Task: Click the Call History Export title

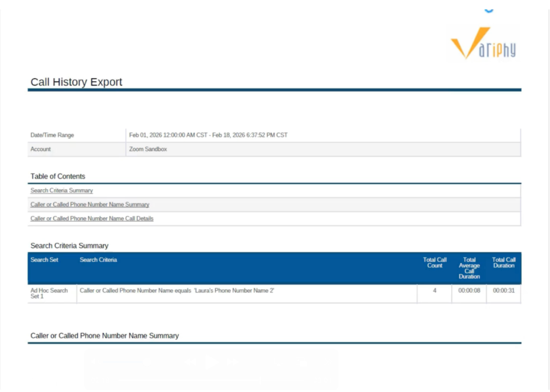Action: pyautogui.click(x=76, y=82)
